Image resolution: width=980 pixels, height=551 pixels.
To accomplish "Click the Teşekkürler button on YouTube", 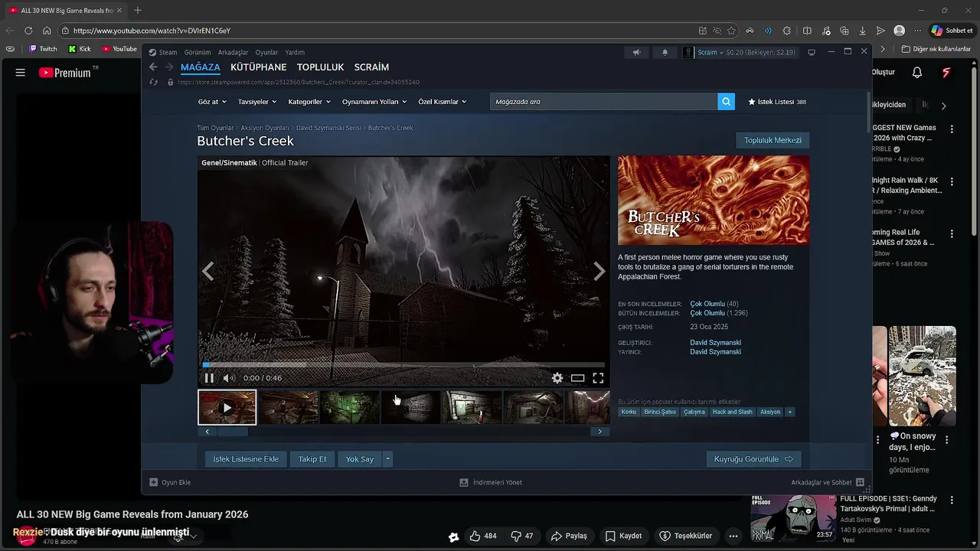I will click(x=685, y=536).
